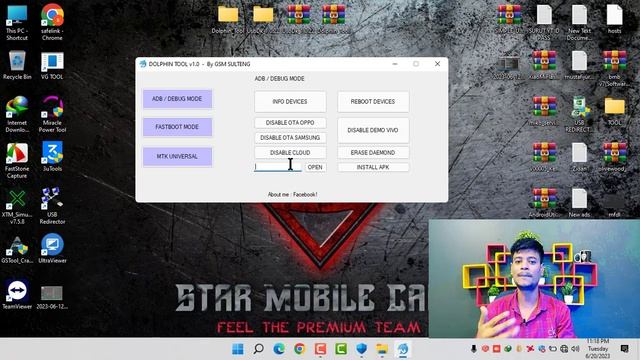Click DISABLE OTA SAMSUNG button
Screen dimensions: 640x360
[x=290, y=138]
